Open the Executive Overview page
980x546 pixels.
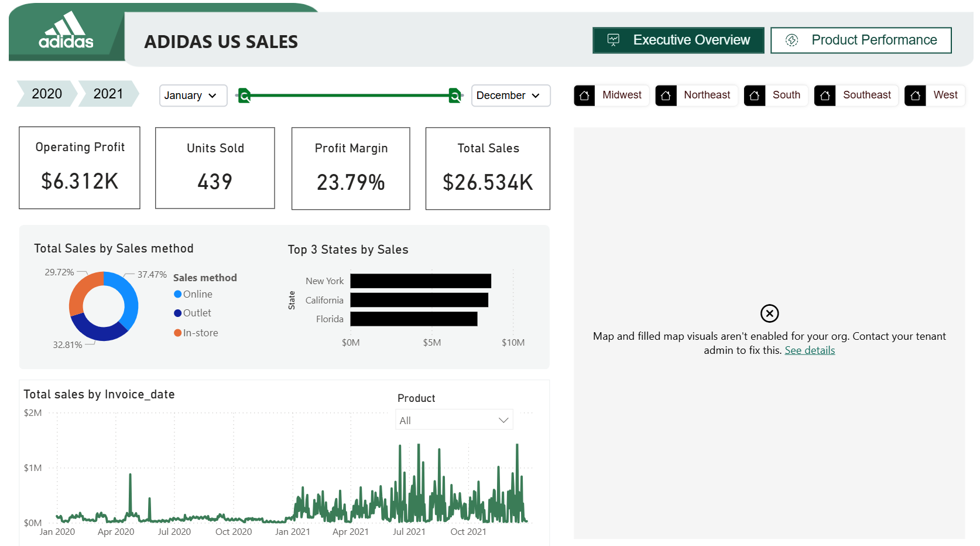click(x=678, y=40)
